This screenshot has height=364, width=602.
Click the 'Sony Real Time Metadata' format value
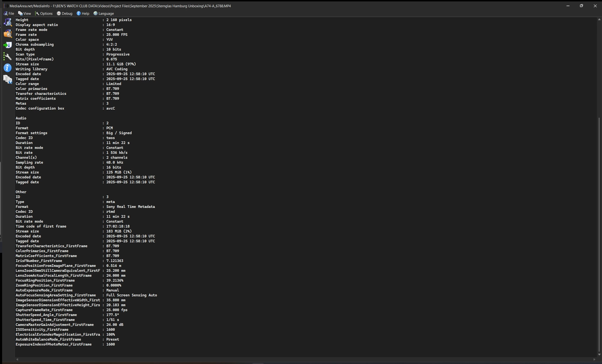(131, 207)
